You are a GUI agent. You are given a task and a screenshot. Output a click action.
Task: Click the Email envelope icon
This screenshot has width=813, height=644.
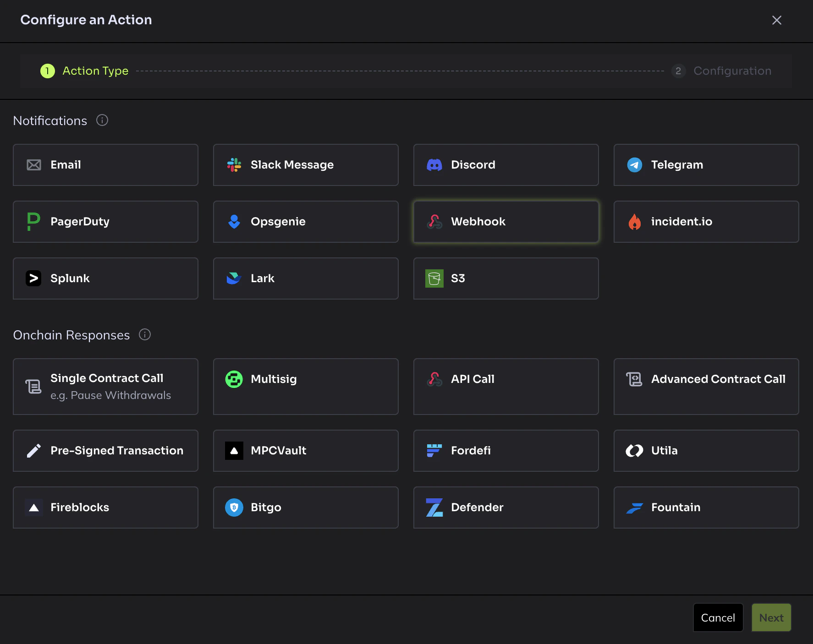pyautogui.click(x=34, y=165)
